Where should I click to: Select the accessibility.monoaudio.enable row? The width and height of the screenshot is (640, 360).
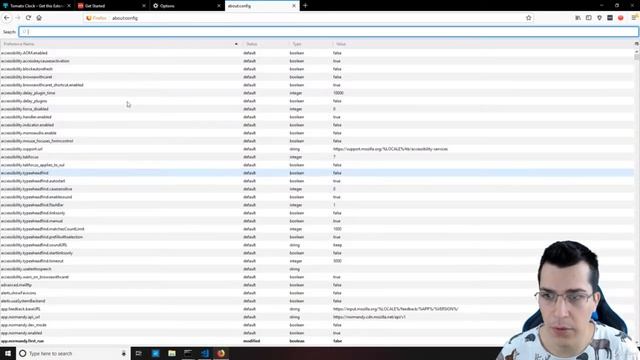(x=317, y=133)
